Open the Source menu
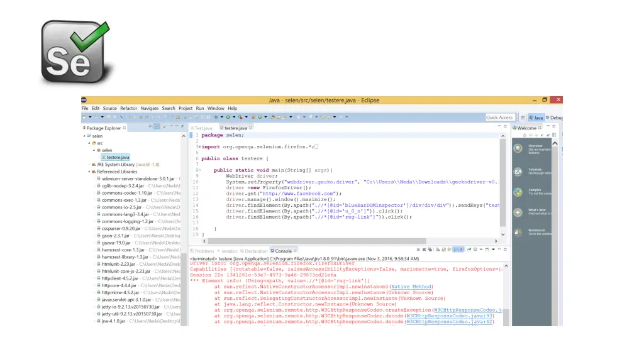 pos(109,108)
